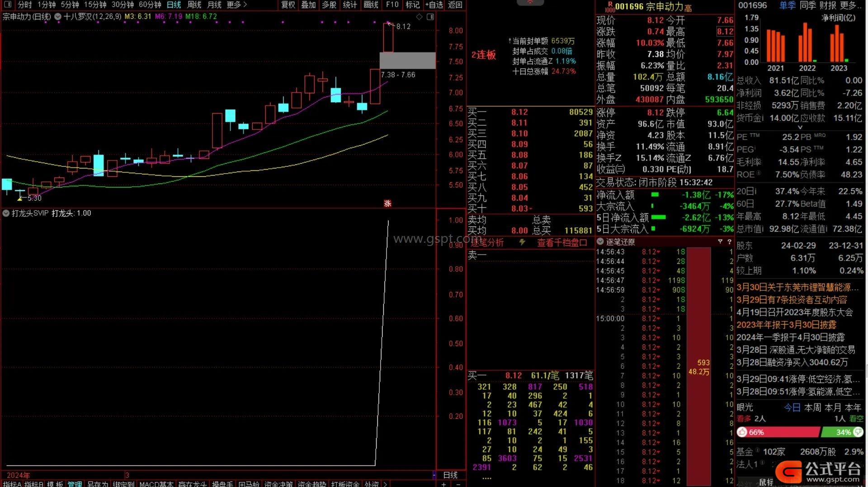
Task: Open the 指标A tab
Action: (x=12, y=484)
